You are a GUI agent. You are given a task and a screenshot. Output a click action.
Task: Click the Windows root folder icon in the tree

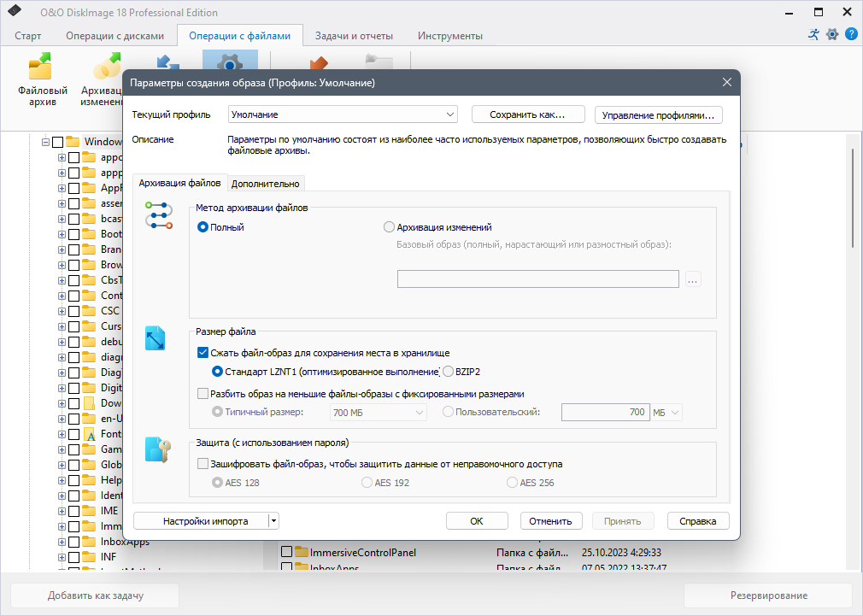point(73,142)
